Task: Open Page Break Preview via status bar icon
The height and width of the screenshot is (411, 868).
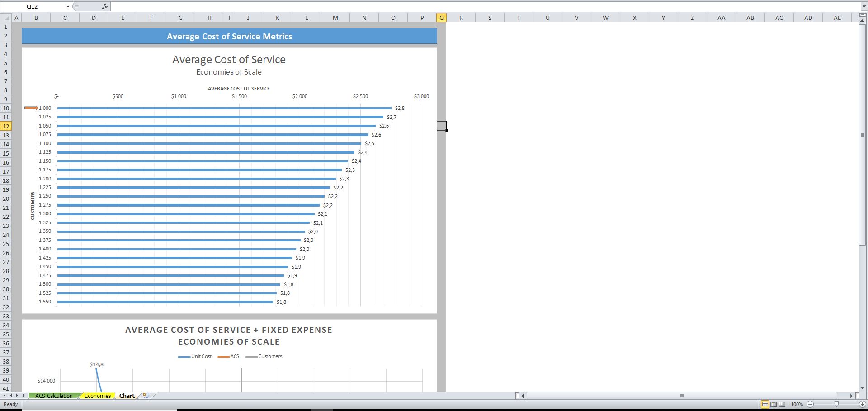Action: (782, 404)
